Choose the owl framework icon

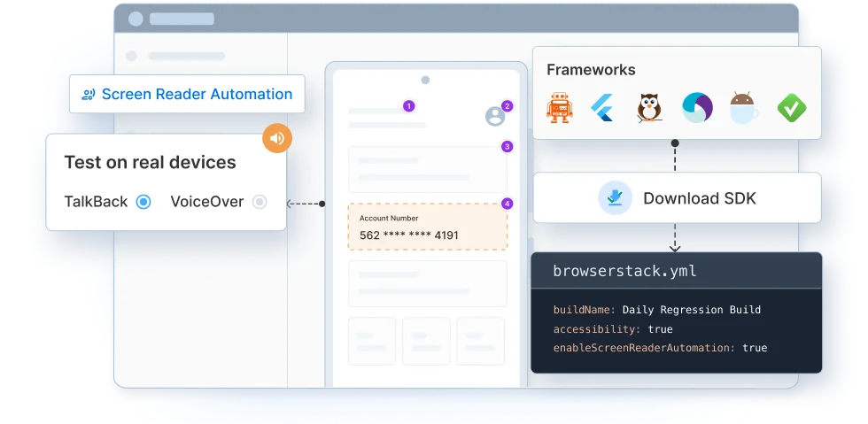coord(649,108)
